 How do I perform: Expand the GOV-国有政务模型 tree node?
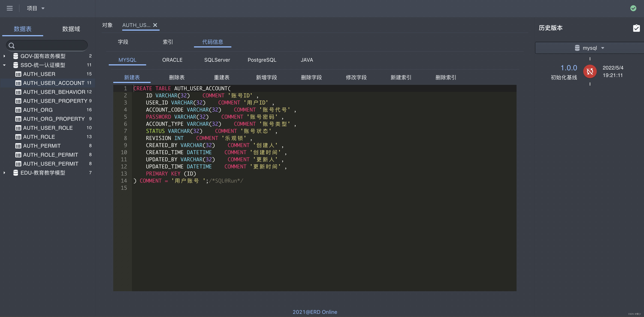tap(4, 56)
